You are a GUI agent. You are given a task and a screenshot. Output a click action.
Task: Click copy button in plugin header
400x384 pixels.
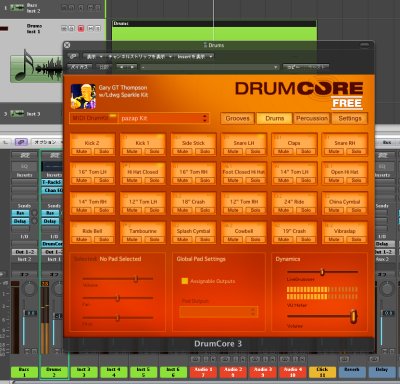pyautogui.click(x=294, y=67)
